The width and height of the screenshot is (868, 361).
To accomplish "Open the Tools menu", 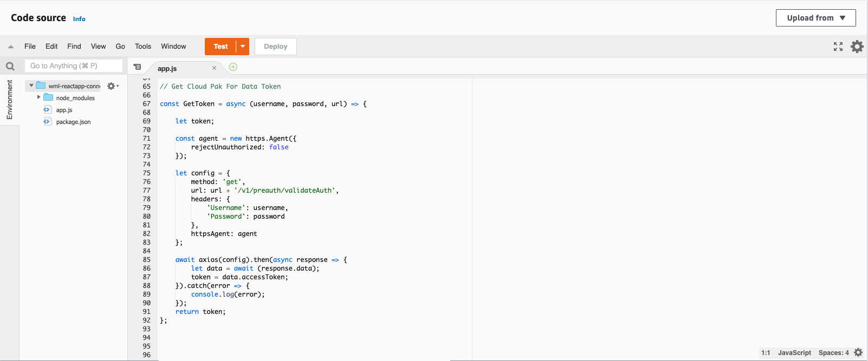I will pos(143,47).
